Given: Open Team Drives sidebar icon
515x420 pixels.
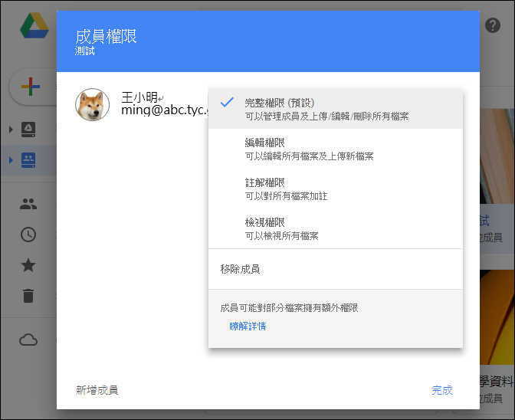Looking at the screenshot, I should click(x=28, y=160).
